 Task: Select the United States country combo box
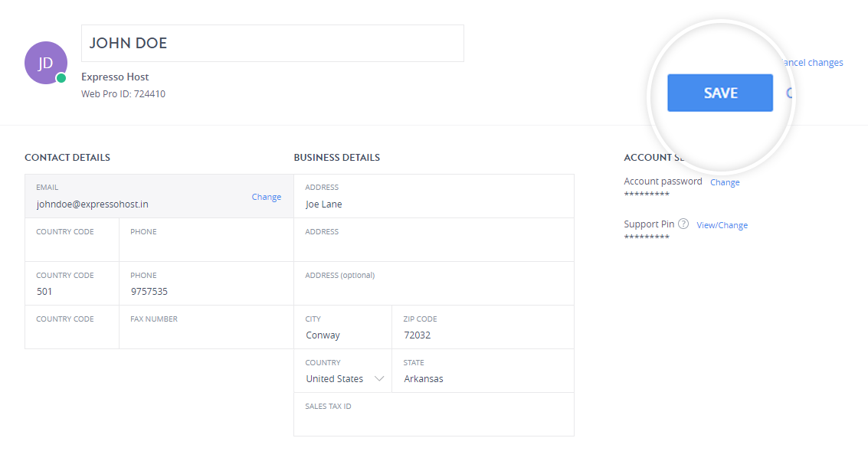342,371
